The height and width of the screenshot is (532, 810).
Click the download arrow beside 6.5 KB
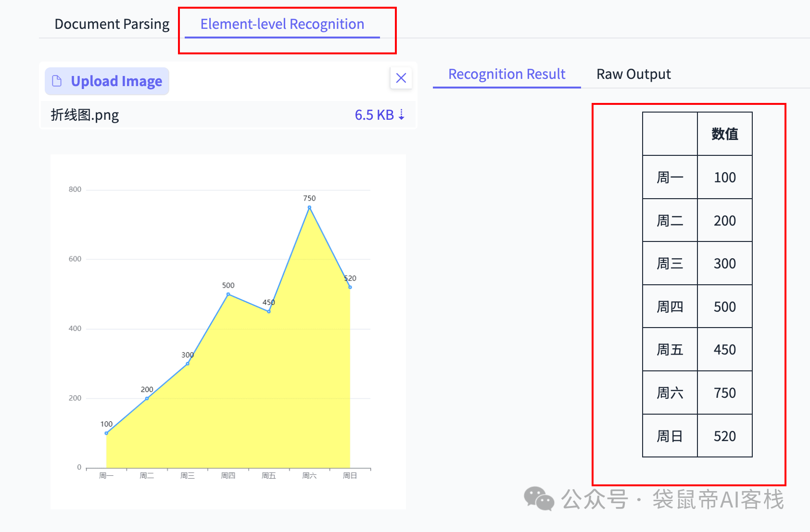402,115
